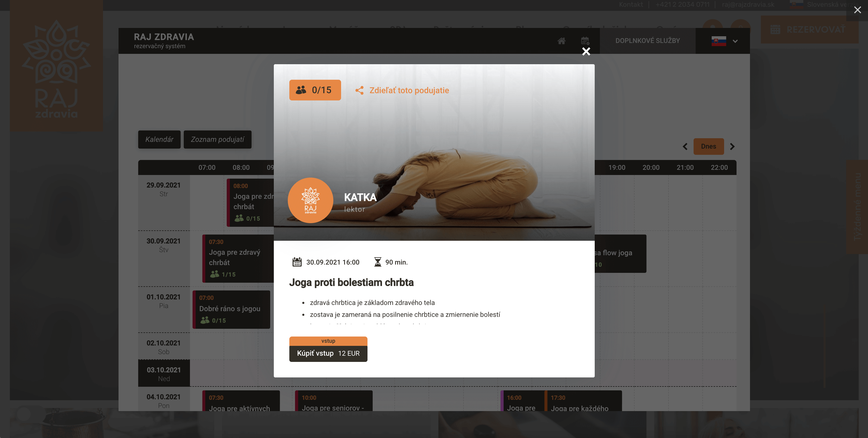Click the 22:00 time column header
This screenshot has height=438, width=868.
[719, 167]
